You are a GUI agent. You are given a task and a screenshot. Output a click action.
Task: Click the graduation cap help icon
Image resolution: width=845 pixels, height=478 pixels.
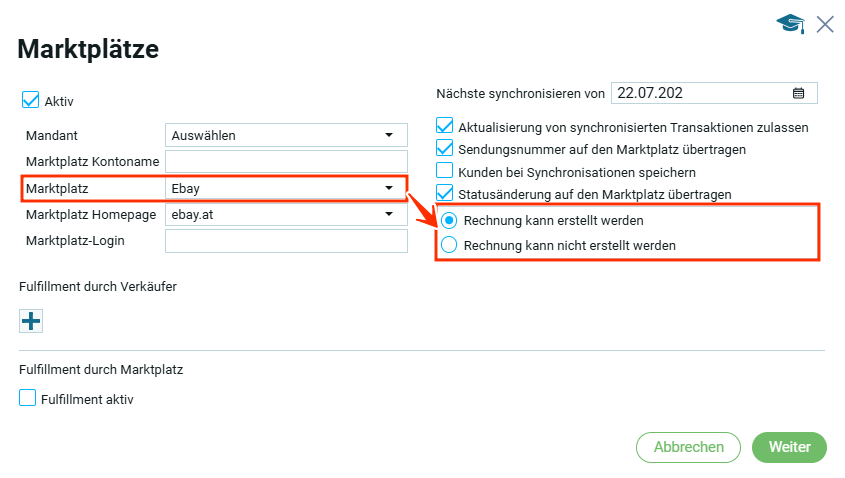(790, 24)
